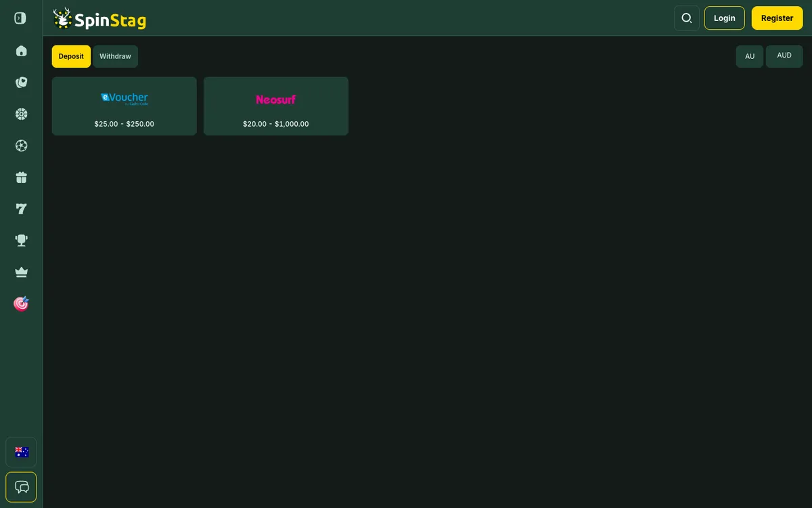Change language using the Australian flag button
The height and width of the screenshot is (508, 812).
pos(21,452)
